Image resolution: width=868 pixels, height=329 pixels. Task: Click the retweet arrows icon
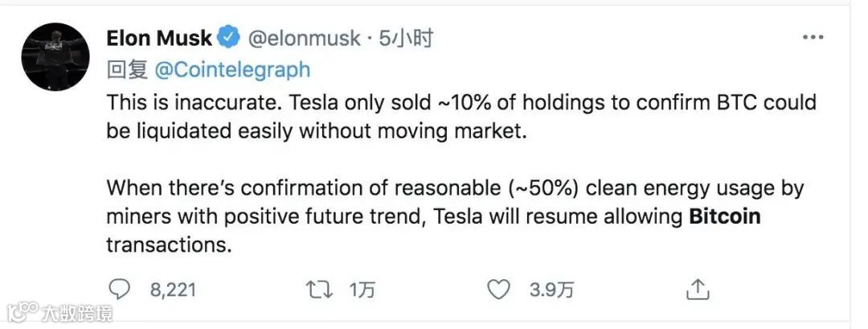tap(319, 290)
